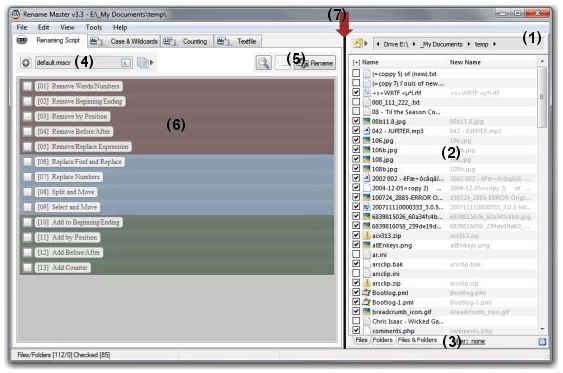
Task: Open the Drive E:\ breadcrumb dropdown arrow
Action: click(x=414, y=44)
